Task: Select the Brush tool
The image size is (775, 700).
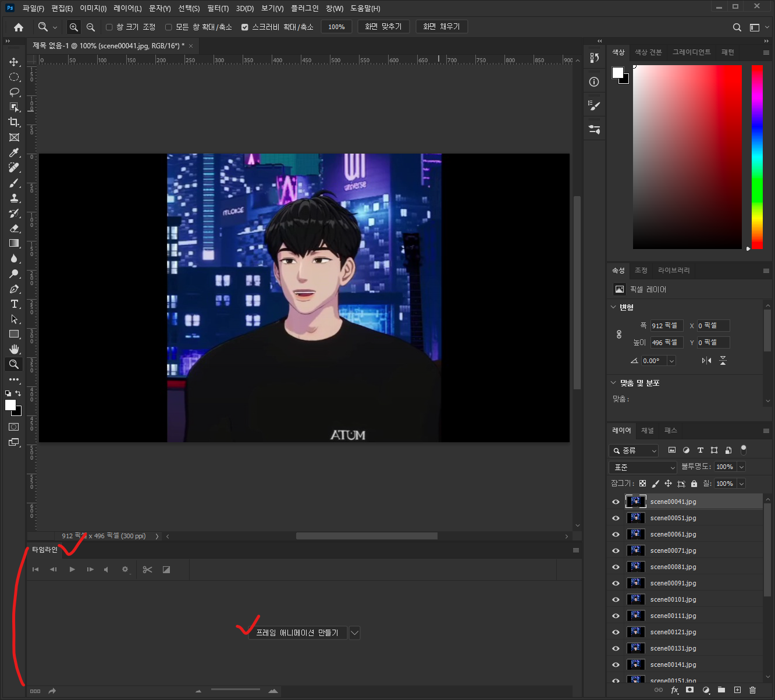Action: point(14,183)
